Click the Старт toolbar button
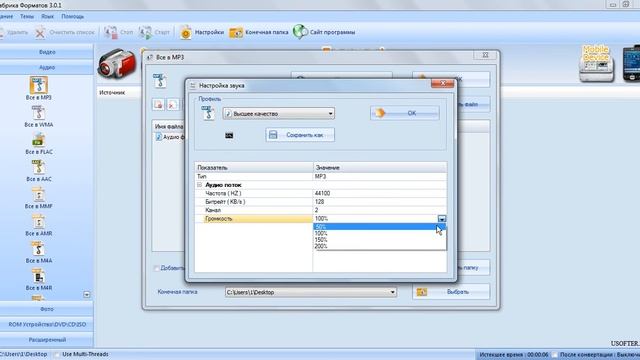 (154, 32)
